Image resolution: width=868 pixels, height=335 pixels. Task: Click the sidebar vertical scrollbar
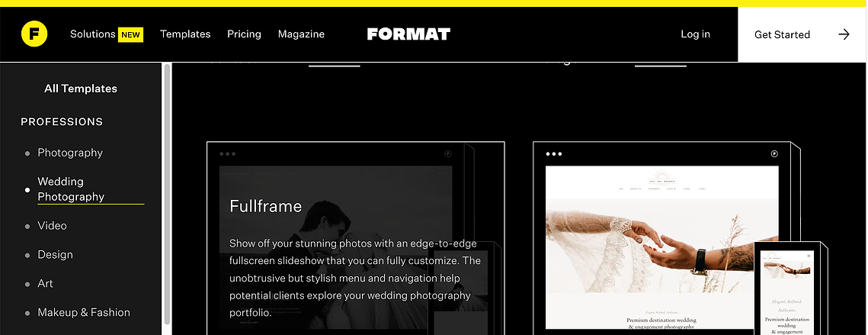click(167, 194)
